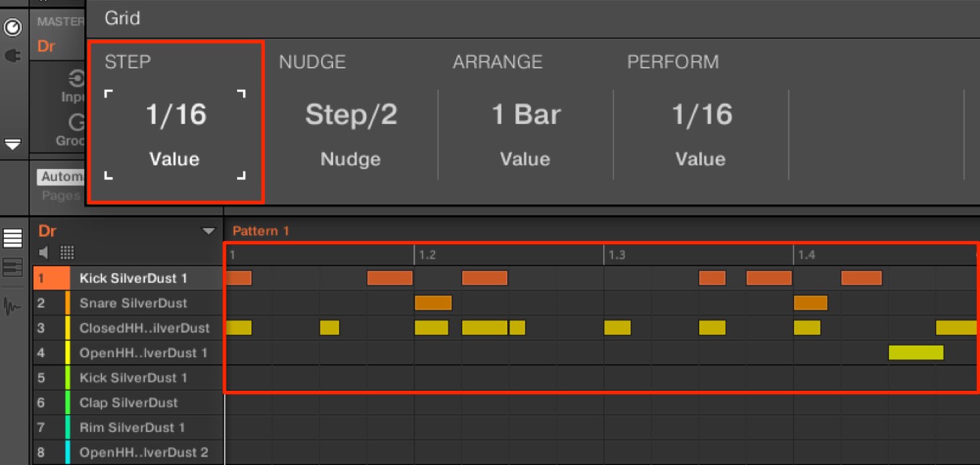This screenshot has width=980, height=465.
Task: Click the cyan color strip of OpenHH slot 8
Action: coord(68,452)
